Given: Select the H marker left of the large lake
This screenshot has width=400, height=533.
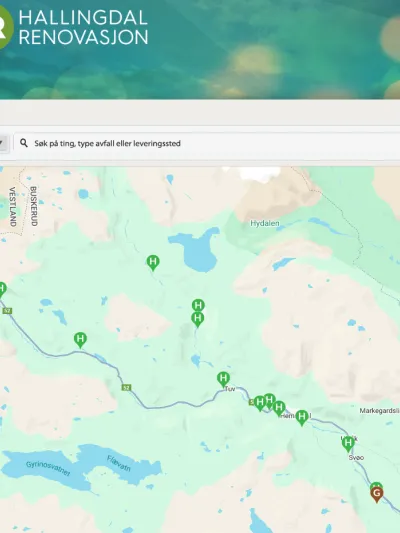Looking at the screenshot, I should pos(153,263).
